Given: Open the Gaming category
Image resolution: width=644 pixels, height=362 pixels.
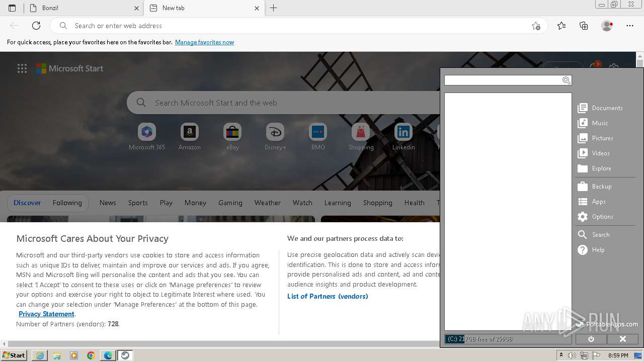Looking at the screenshot, I should coord(230,203).
